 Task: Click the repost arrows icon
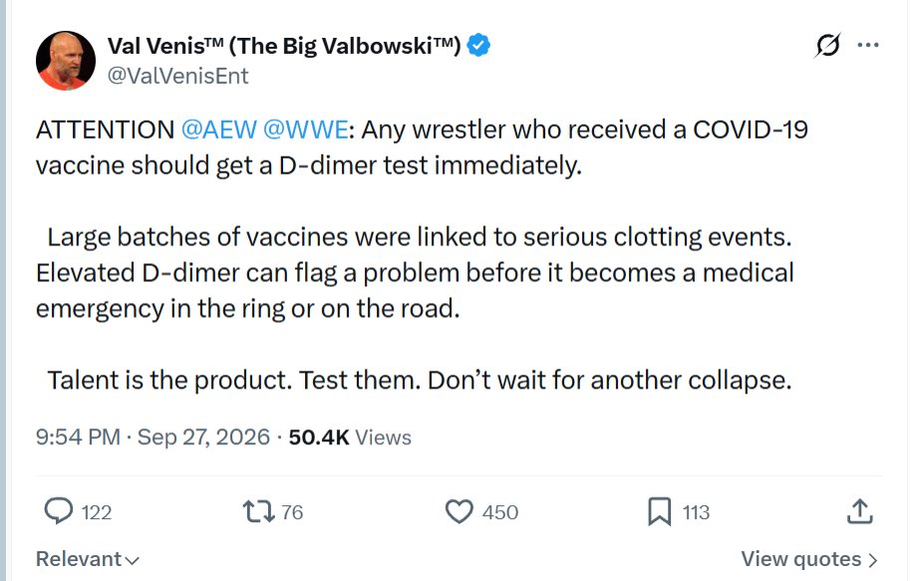tap(259, 511)
